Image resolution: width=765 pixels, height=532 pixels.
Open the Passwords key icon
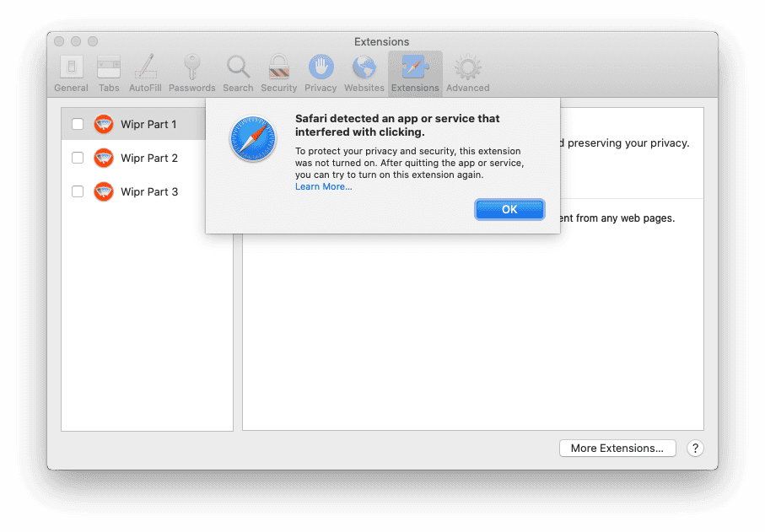click(x=191, y=67)
